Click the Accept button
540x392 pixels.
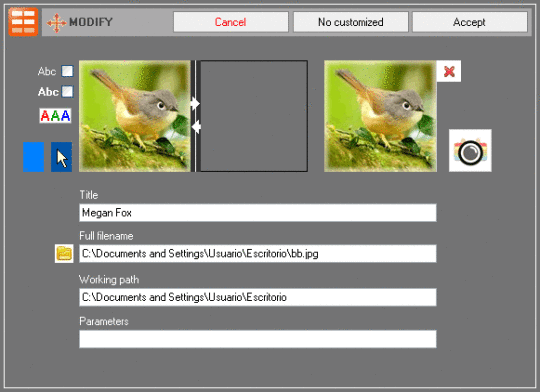pos(470,22)
